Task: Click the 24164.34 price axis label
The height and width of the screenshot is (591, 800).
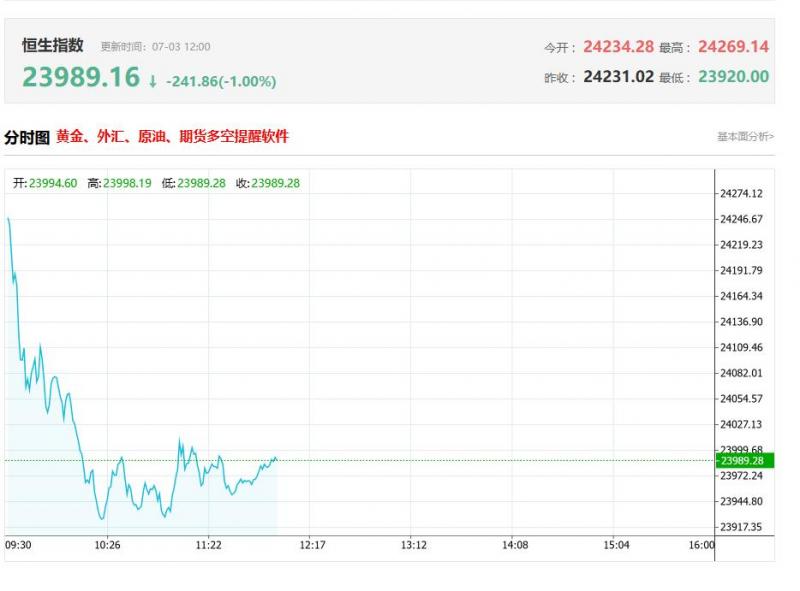Action: point(741,296)
